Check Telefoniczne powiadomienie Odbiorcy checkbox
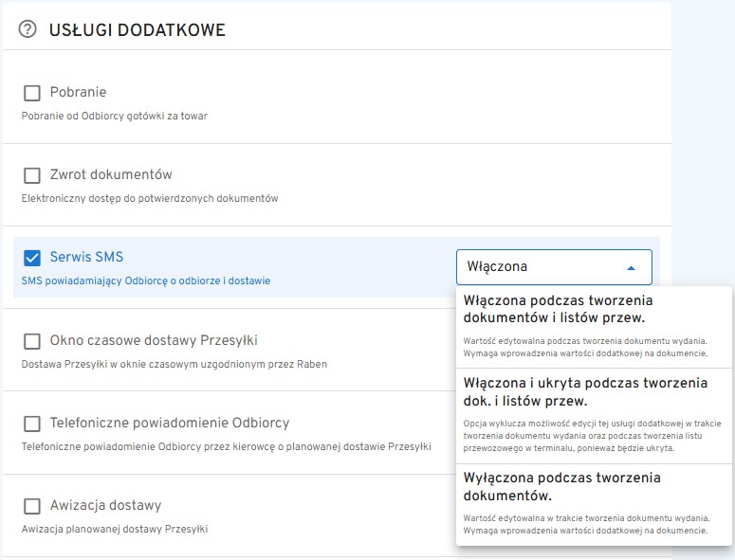The width and height of the screenshot is (735, 560). point(32,424)
